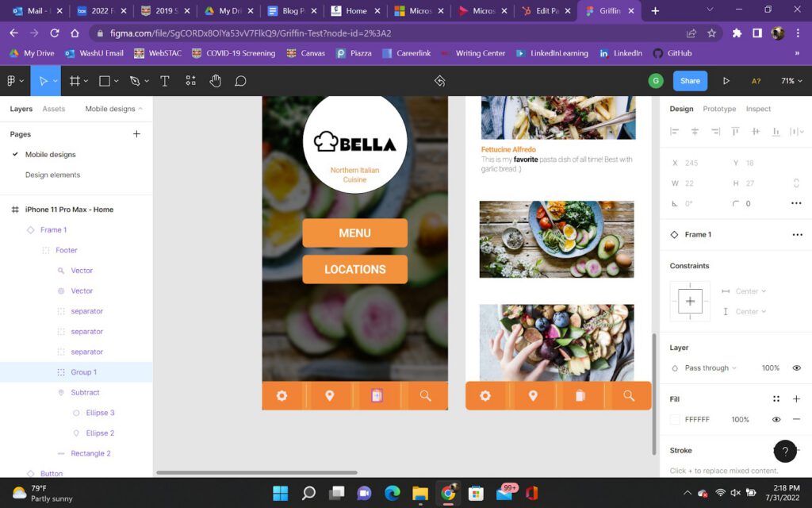
Task: Click the Present play icon
Action: [726, 81]
